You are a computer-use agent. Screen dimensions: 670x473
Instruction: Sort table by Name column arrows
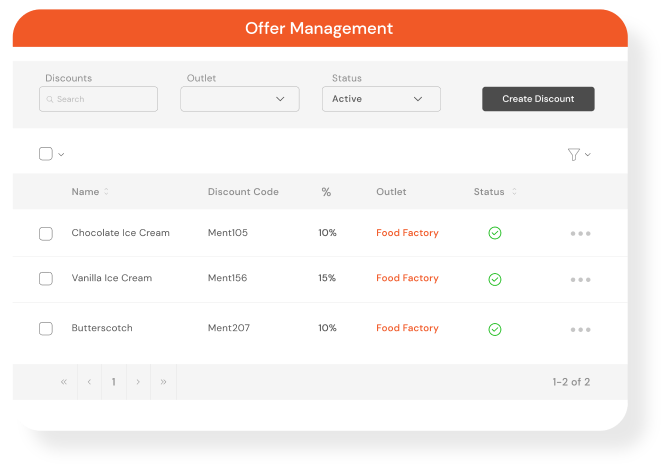[107, 192]
